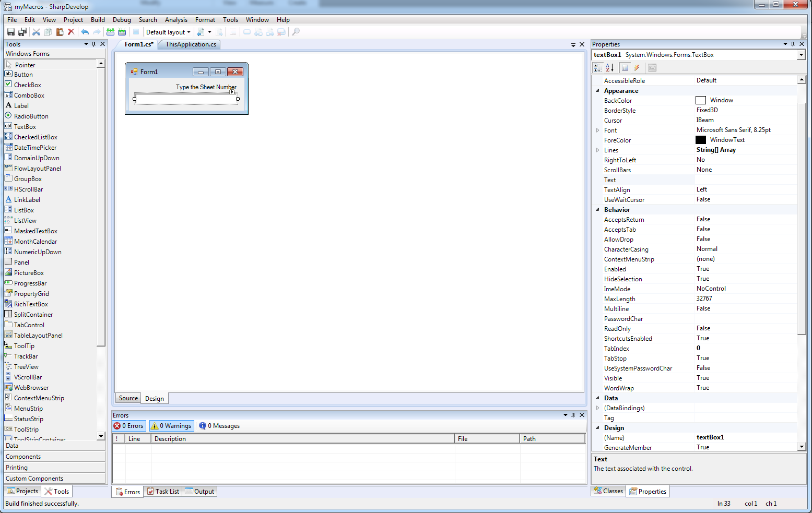This screenshot has height=513, width=812.
Task: Open the BackColor color swatch
Action: click(x=700, y=100)
